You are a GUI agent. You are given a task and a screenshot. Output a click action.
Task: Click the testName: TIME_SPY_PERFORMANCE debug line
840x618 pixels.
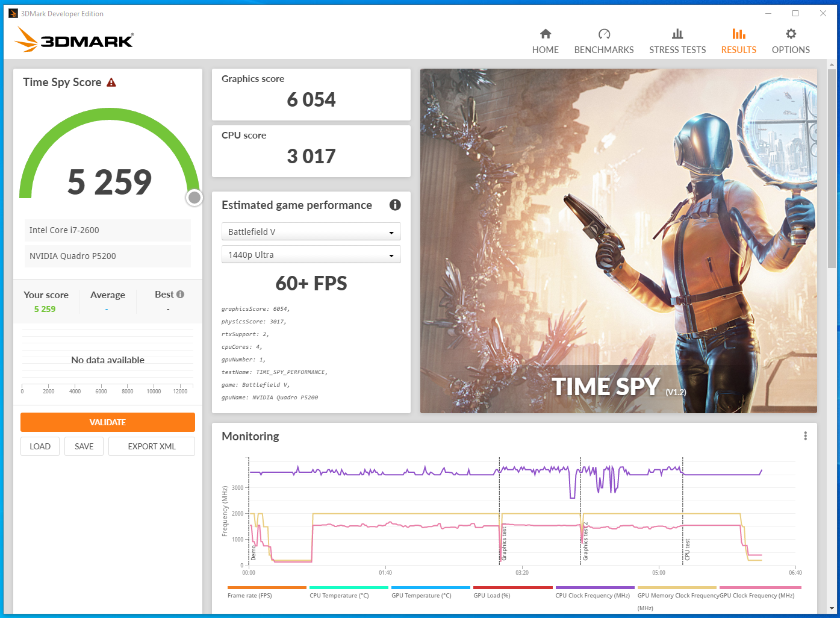point(275,372)
